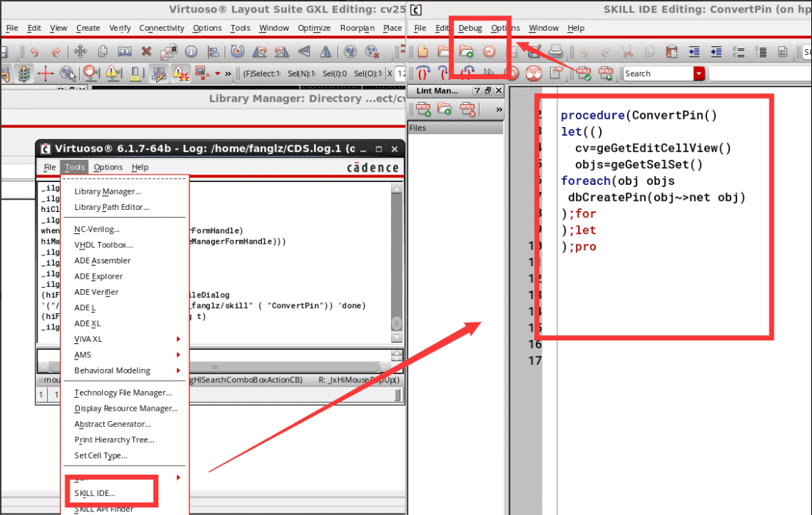Open the Search type dropdown arrow
The height and width of the screenshot is (515, 812).
[x=699, y=73]
